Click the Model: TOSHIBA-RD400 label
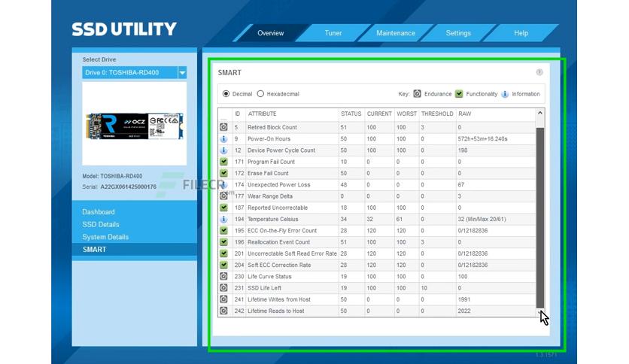This screenshot has height=364, width=629. pyautogui.click(x=112, y=176)
